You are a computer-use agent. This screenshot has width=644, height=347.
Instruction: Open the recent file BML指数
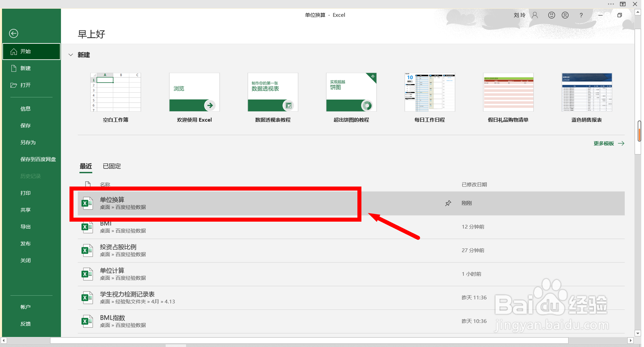coord(351,321)
